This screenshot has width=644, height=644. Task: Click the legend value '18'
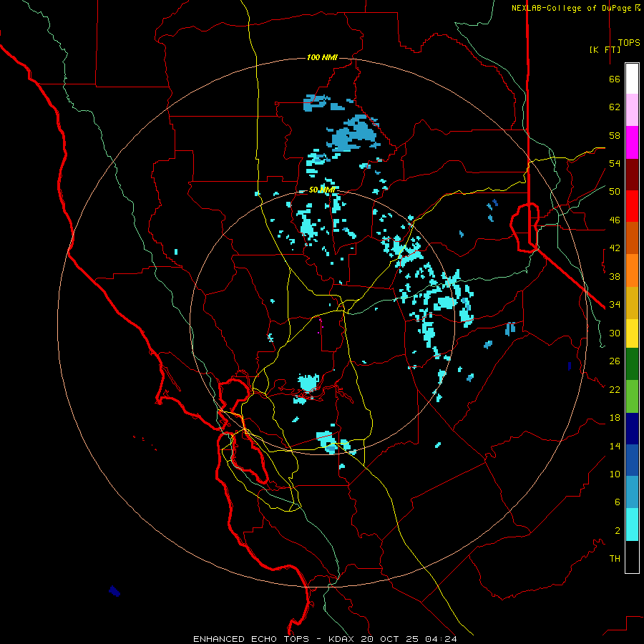pyautogui.click(x=615, y=418)
